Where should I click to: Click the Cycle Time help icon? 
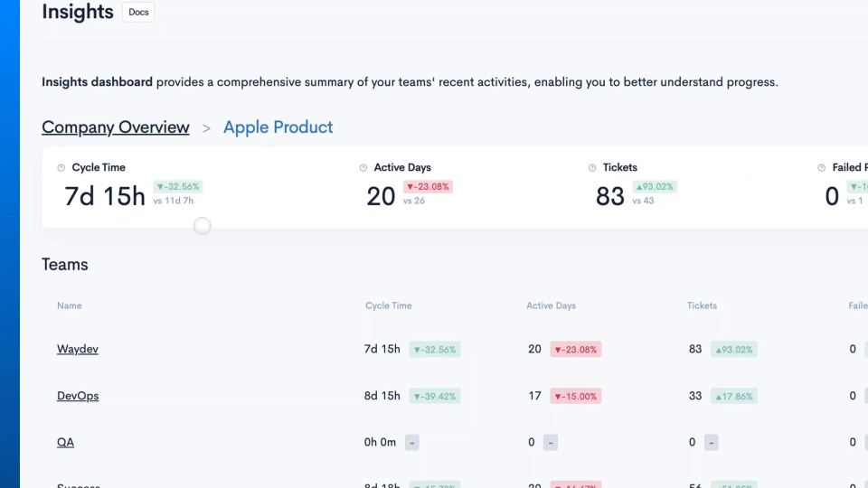61,168
